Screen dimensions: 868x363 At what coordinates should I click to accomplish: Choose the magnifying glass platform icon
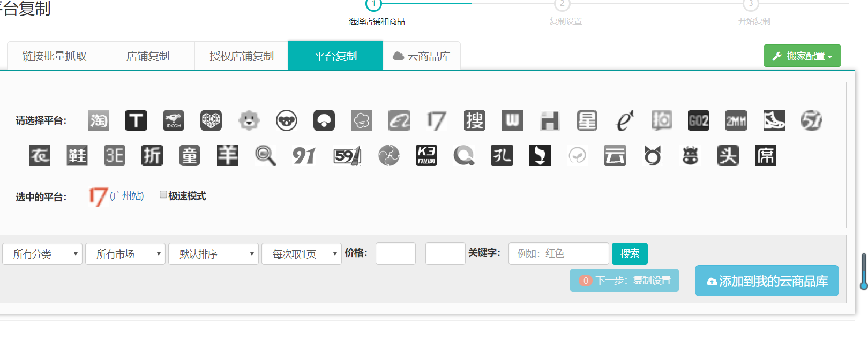[265, 155]
